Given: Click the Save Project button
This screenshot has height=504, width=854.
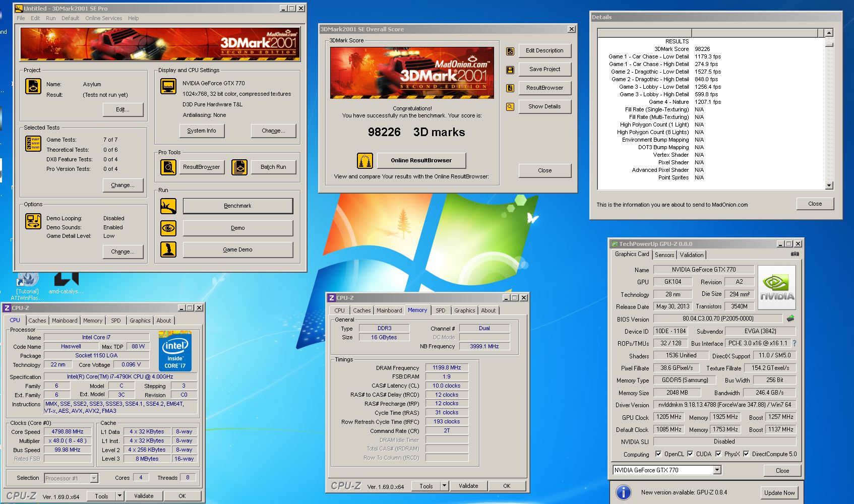Looking at the screenshot, I should [x=544, y=70].
